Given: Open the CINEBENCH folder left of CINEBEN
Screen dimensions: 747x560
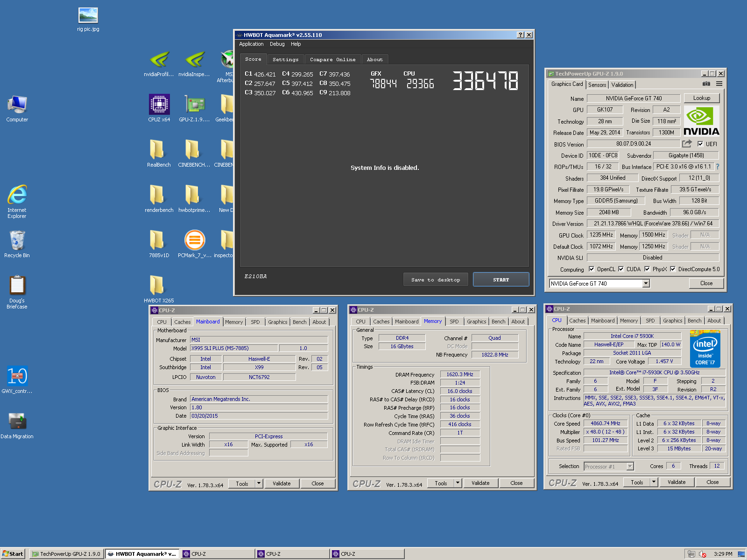Looking at the screenshot, I should coord(194,154).
